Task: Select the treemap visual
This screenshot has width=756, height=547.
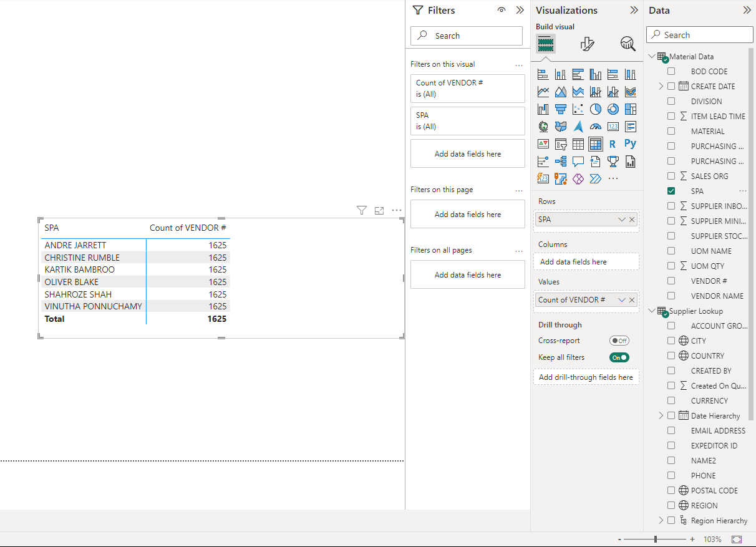Action: coord(631,109)
